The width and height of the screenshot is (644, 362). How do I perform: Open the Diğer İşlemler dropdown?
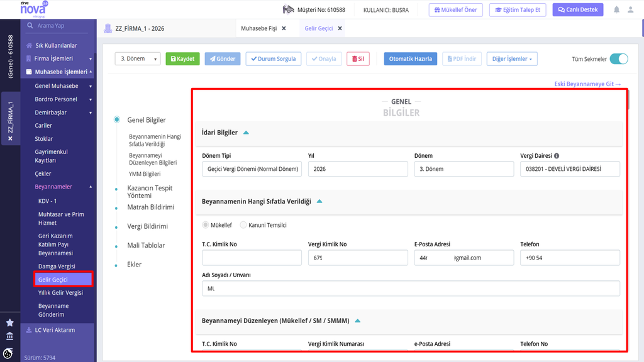512,58
